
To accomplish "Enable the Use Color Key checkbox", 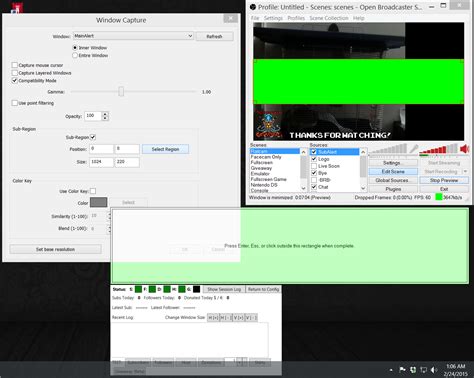I will click(93, 191).
